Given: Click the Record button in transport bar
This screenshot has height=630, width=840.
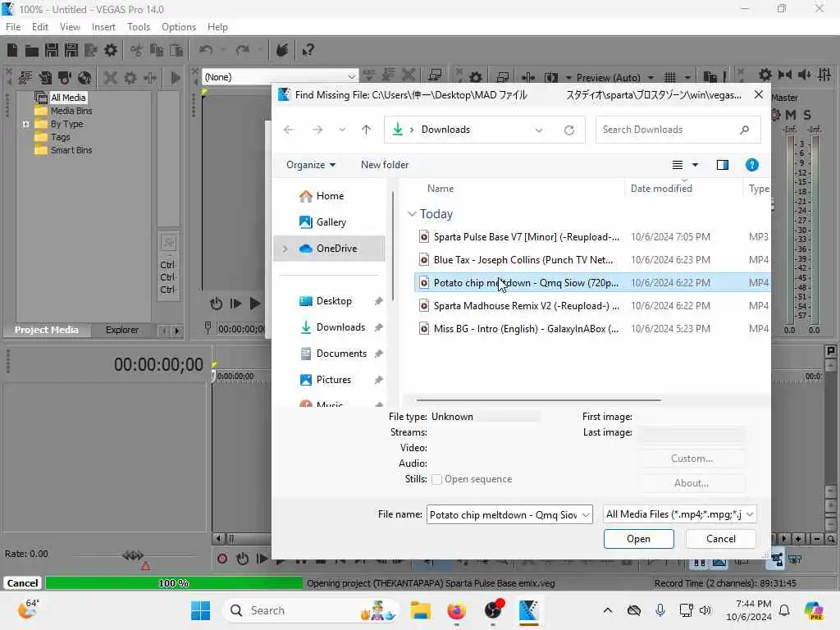Looking at the screenshot, I should click(222, 559).
